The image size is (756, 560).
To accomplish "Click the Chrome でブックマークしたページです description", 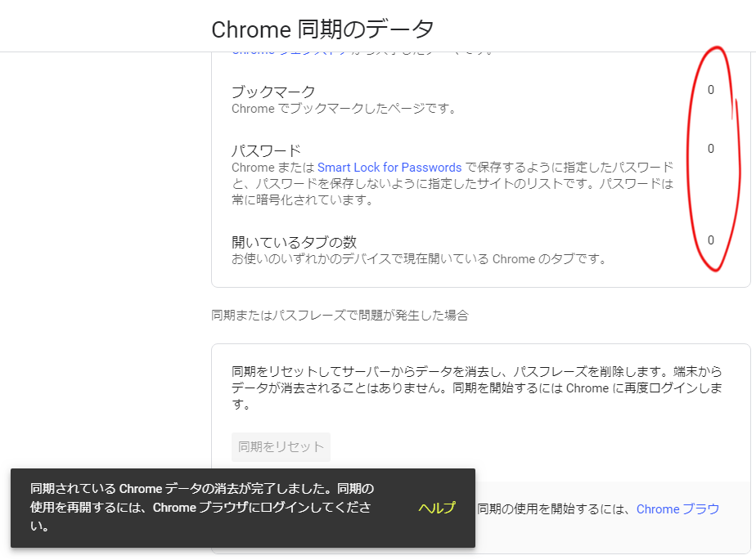I will tap(344, 109).
